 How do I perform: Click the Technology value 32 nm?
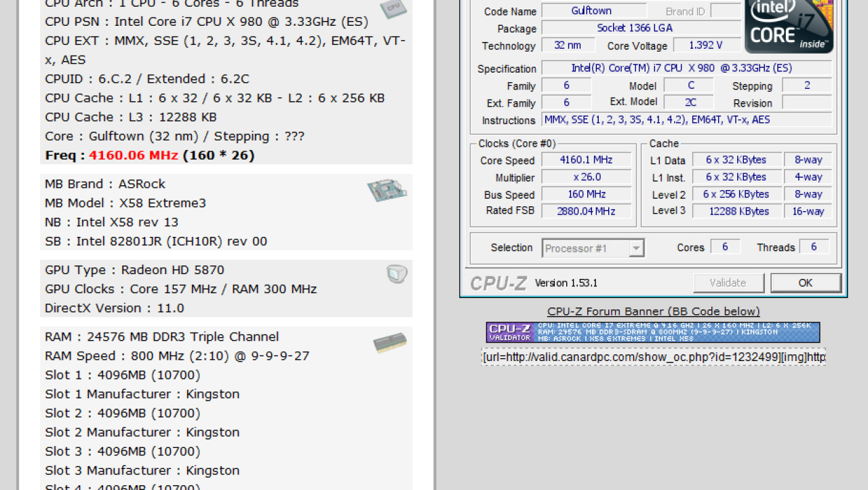[568, 45]
